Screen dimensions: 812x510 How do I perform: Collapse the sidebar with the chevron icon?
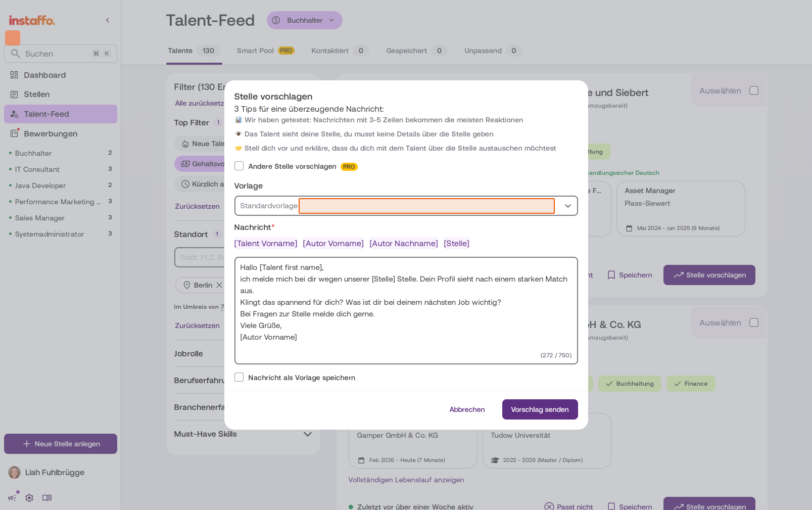pos(108,20)
